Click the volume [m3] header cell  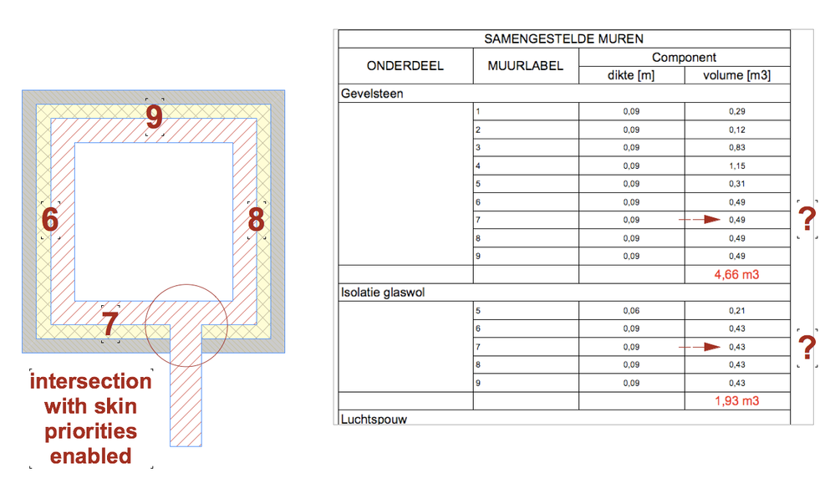[x=736, y=74]
